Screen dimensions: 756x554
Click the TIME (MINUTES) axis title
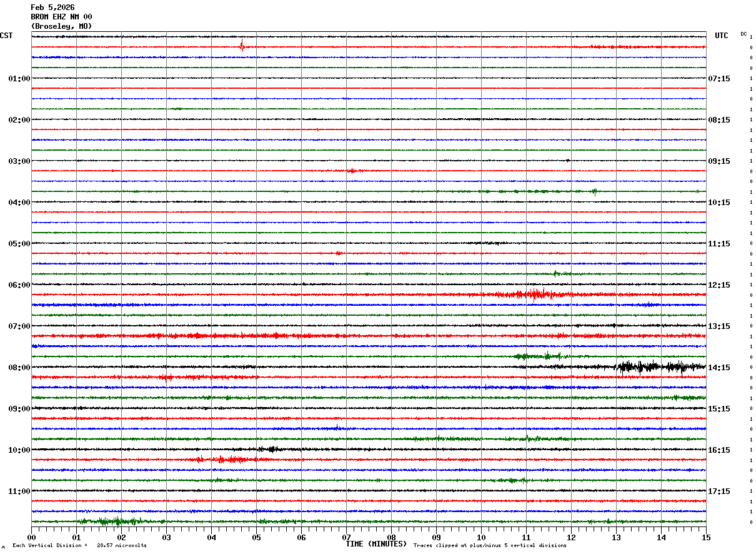[376, 544]
